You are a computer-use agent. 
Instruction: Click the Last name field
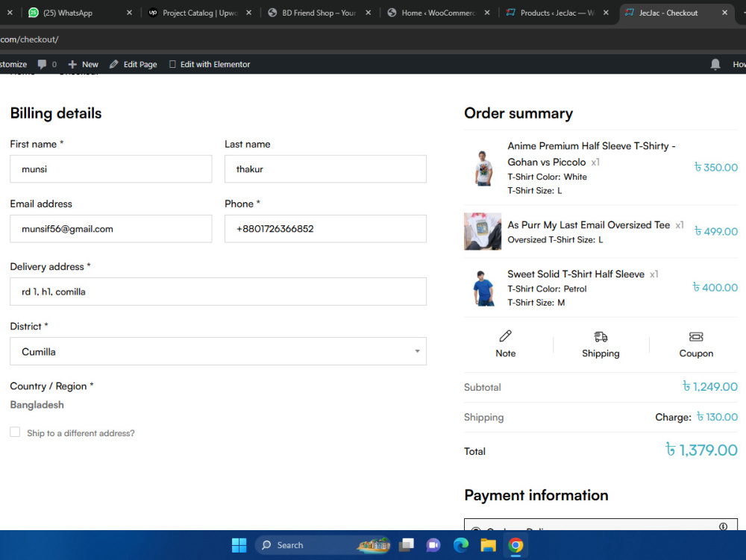point(325,169)
